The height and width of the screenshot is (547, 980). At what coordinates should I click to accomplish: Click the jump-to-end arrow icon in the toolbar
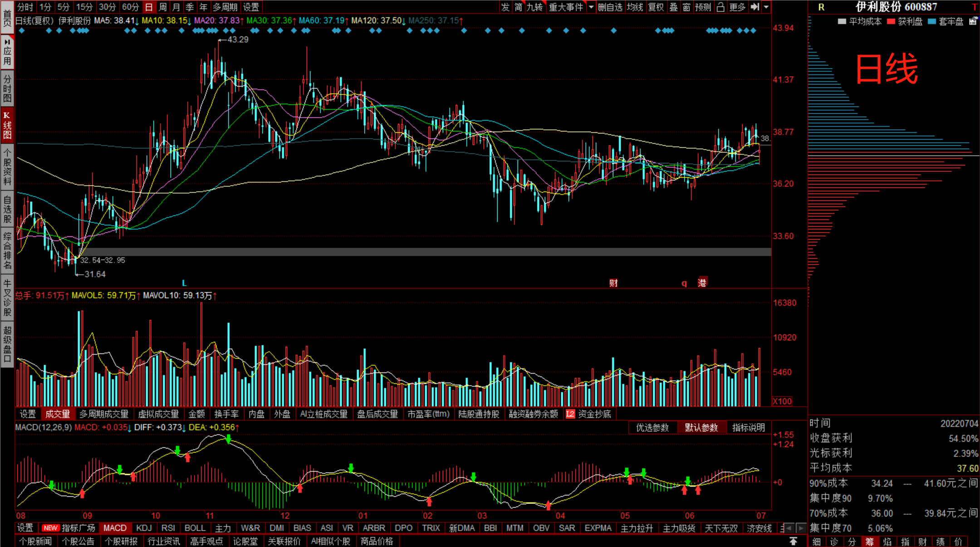click(755, 7)
